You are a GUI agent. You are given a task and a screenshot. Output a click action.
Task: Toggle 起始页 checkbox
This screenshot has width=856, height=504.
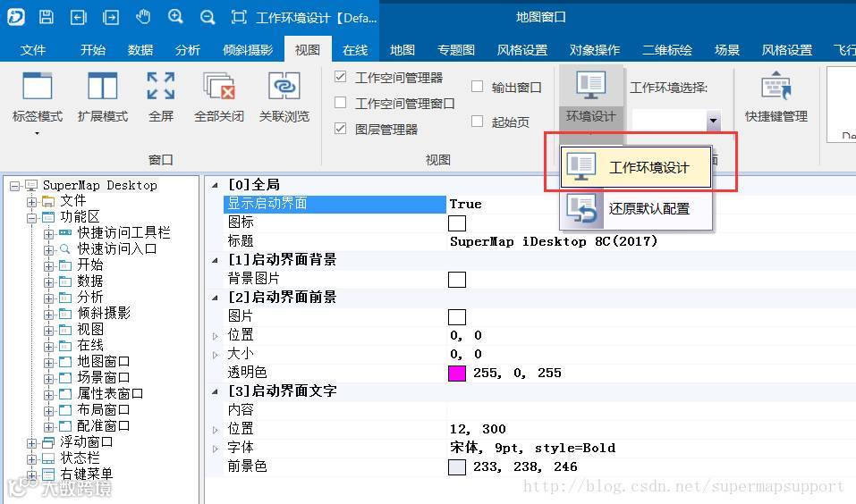[477, 122]
